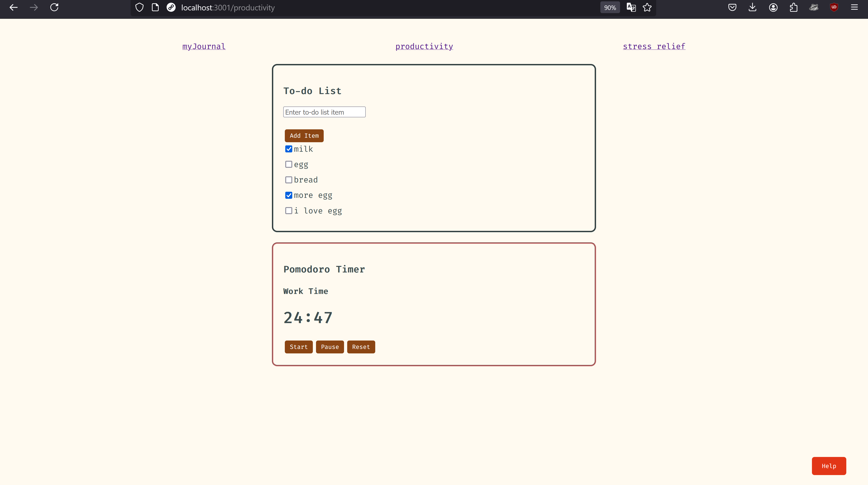Bookmark this page with the star icon

pos(647,7)
